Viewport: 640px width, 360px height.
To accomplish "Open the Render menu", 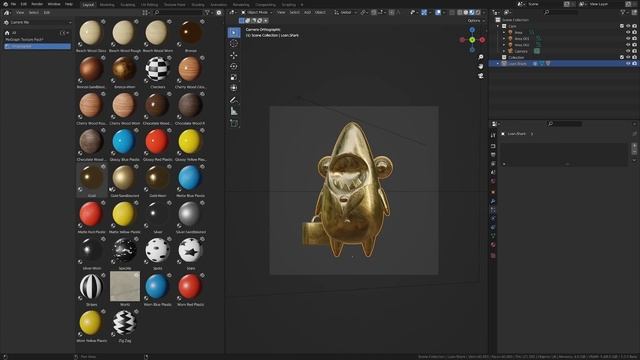I will click(37, 4).
